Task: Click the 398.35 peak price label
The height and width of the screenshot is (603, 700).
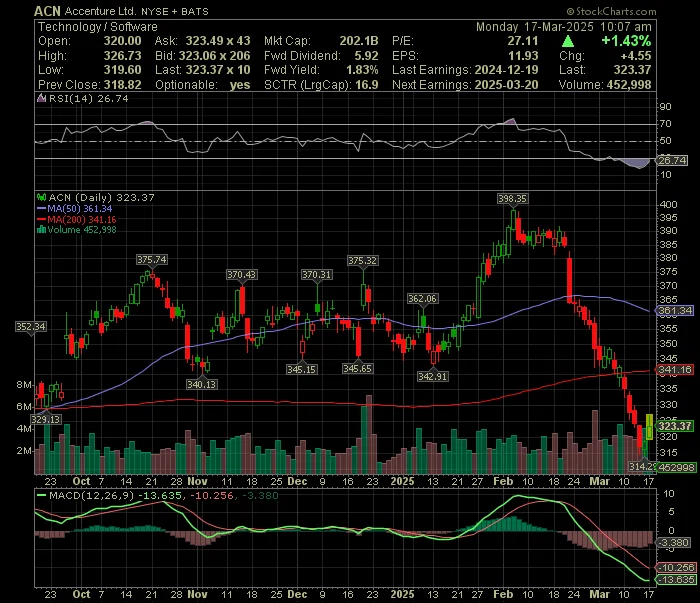Action: pos(512,199)
